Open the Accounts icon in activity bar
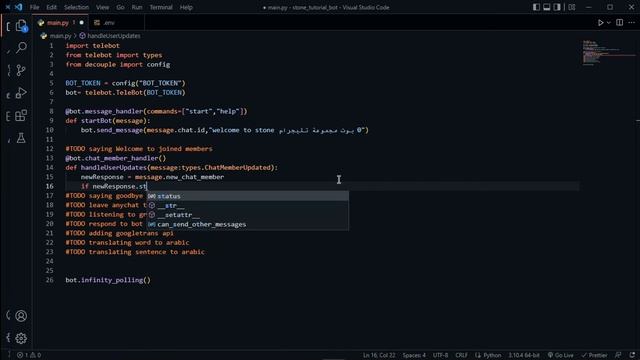 pyautogui.click(x=21, y=316)
